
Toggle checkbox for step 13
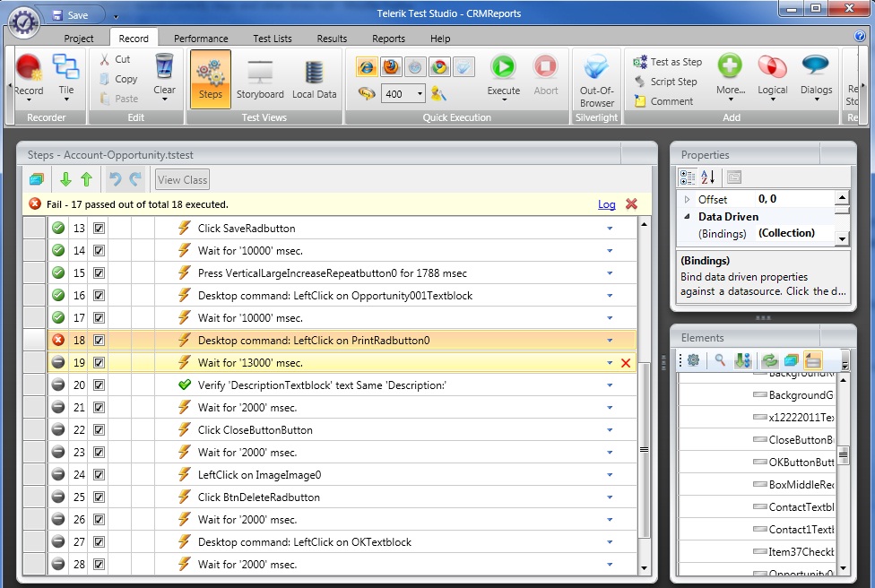click(x=99, y=229)
